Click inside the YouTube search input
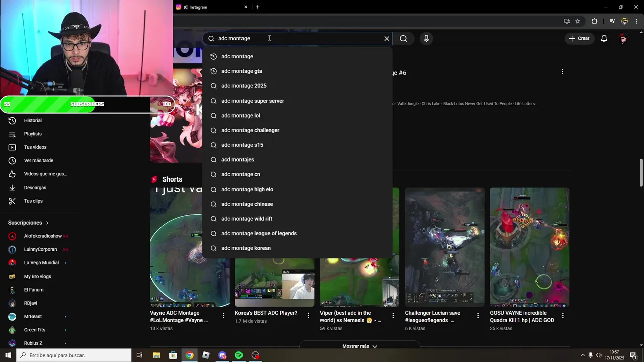Image resolution: width=644 pixels, height=362 pixels. click(x=297, y=38)
